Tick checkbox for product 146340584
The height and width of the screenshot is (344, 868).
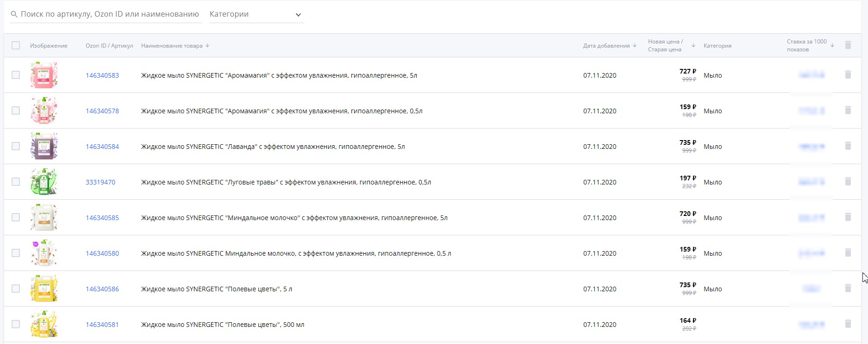[x=16, y=146]
